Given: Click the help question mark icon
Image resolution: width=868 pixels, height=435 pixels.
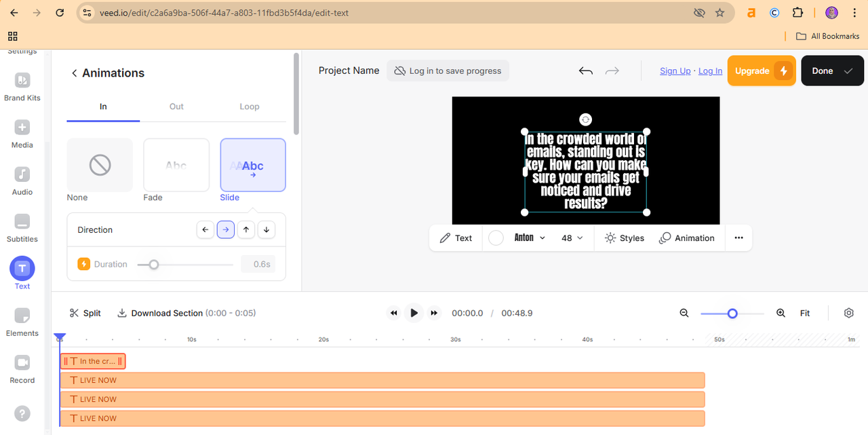Looking at the screenshot, I should click(x=22, y=413).
